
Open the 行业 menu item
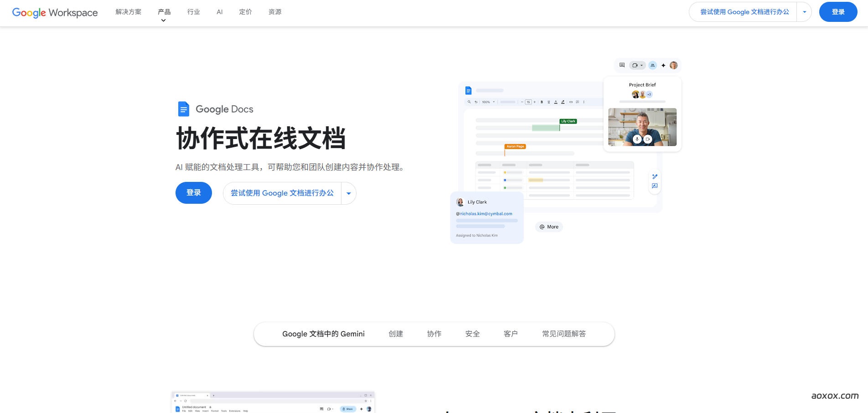tap(194, 12)
